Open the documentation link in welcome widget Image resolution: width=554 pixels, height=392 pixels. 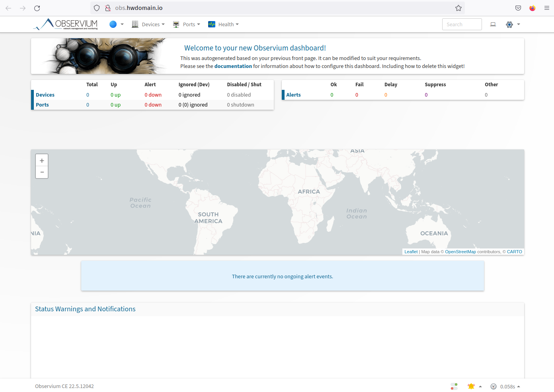click(x=233, y=66)
